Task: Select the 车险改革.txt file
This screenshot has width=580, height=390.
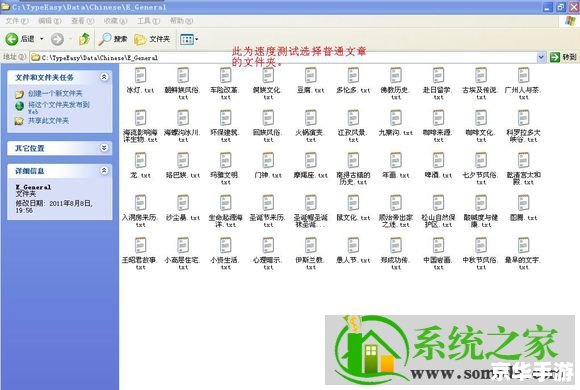Action: pyautogui.click(x=226, y=83)
